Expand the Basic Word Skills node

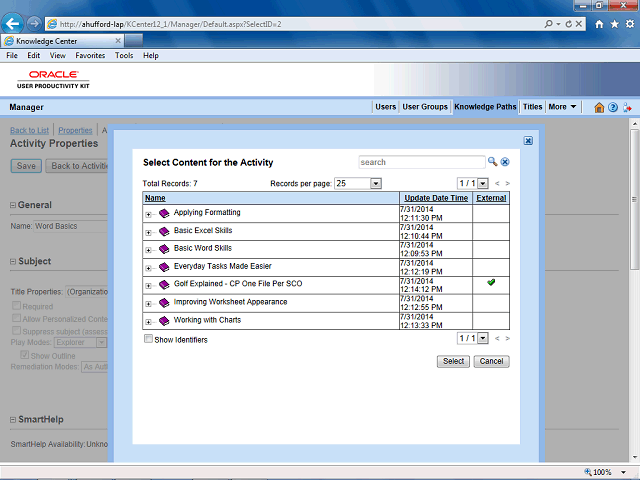(148, 250)
